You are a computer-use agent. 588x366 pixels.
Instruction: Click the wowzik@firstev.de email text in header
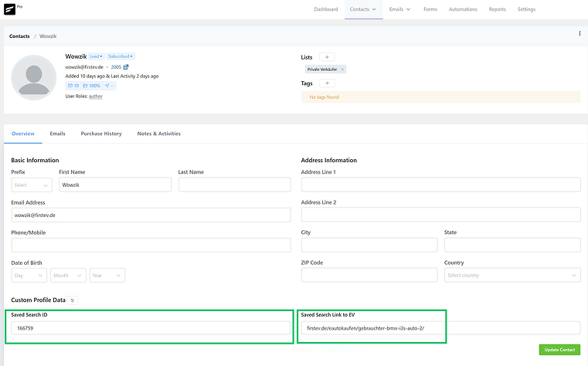(x=84, y=67)
